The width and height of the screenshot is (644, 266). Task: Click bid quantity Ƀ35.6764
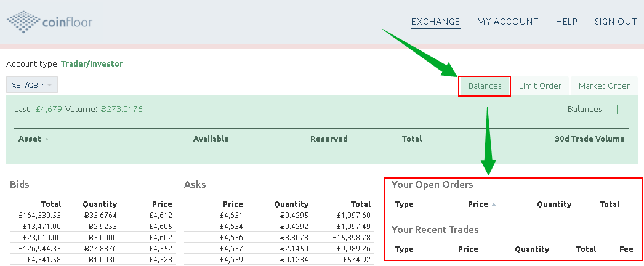pyautogui.click(x=100, y=215)
